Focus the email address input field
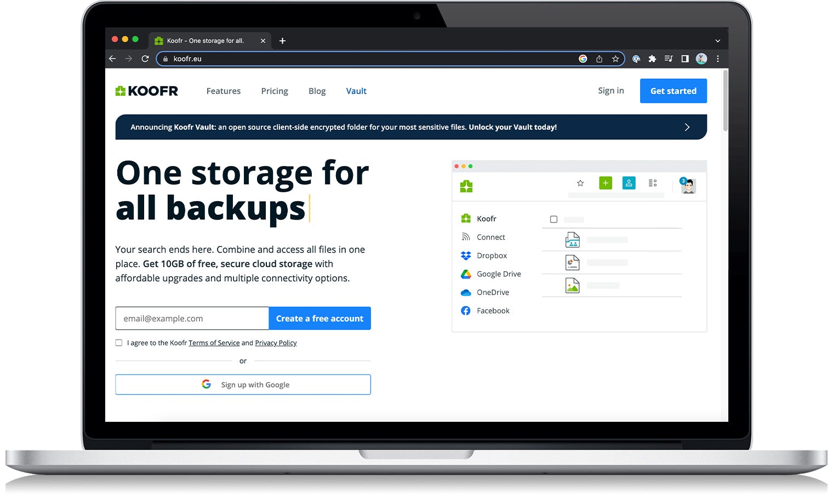The height and width of the screenshot is (504, 833). (192, 318)
